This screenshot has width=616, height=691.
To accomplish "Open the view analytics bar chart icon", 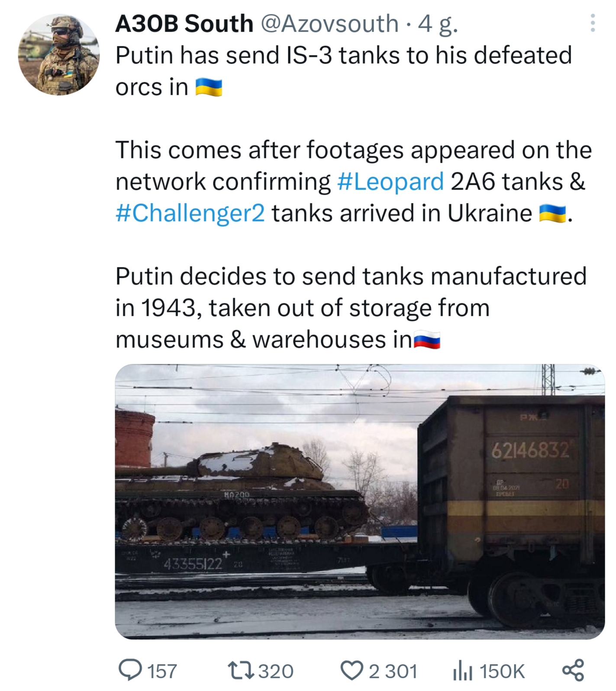I will click(462, 672).
